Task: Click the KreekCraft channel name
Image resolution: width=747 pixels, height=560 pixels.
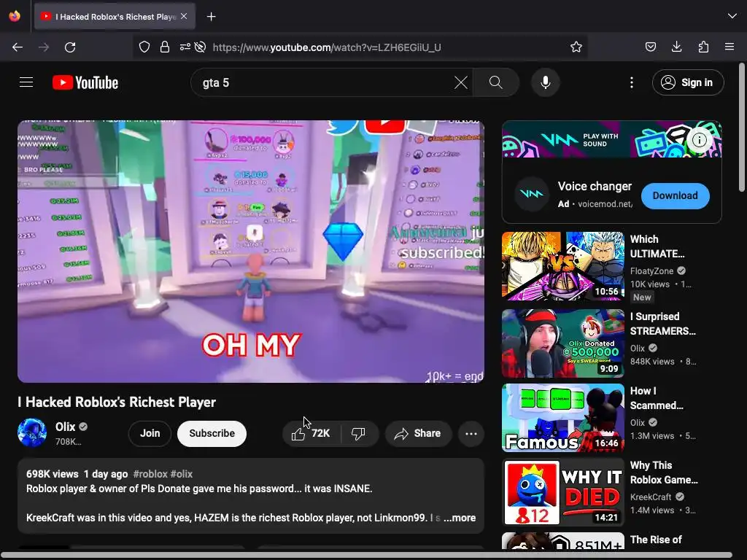Action: 651,497
